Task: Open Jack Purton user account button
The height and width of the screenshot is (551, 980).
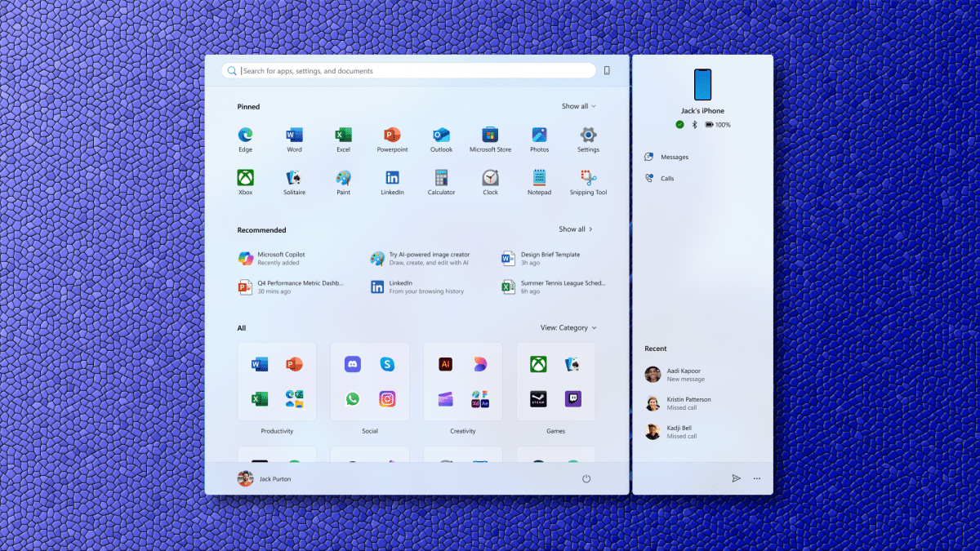Action: [x=265, y=479]
